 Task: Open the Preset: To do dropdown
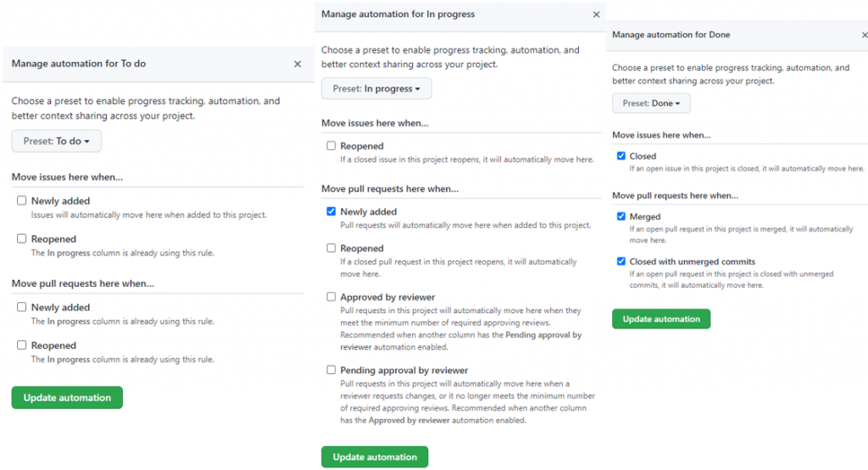[x=57, y=141]
